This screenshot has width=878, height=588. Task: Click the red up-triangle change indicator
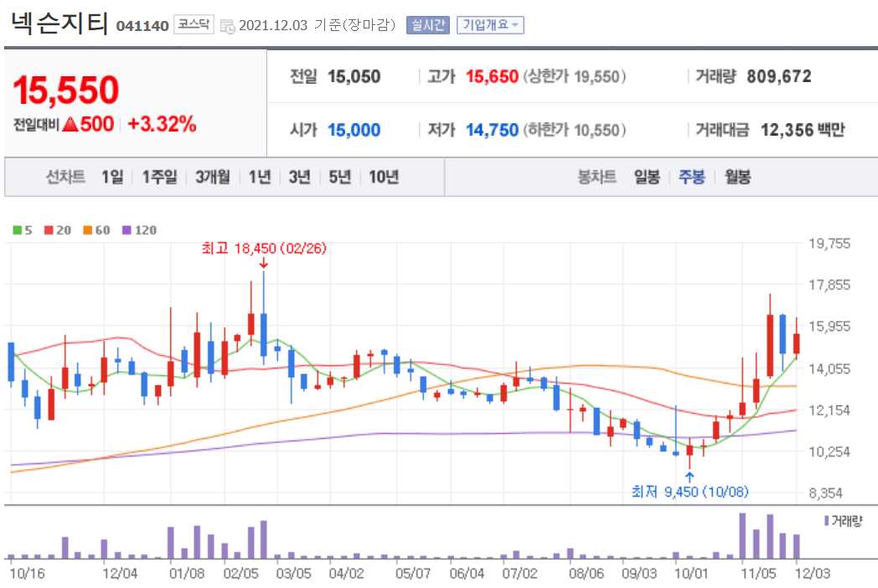pyautogui.click(x=70, y=124)
